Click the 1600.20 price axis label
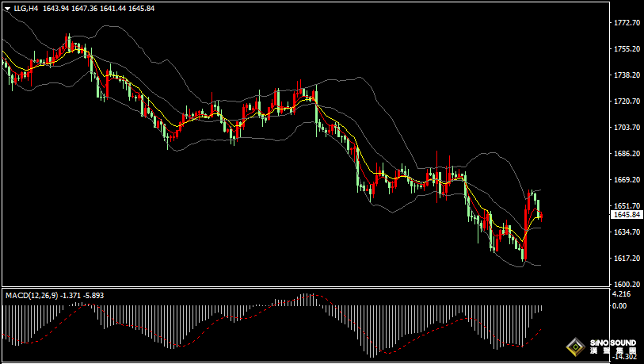 pos(627,284)
